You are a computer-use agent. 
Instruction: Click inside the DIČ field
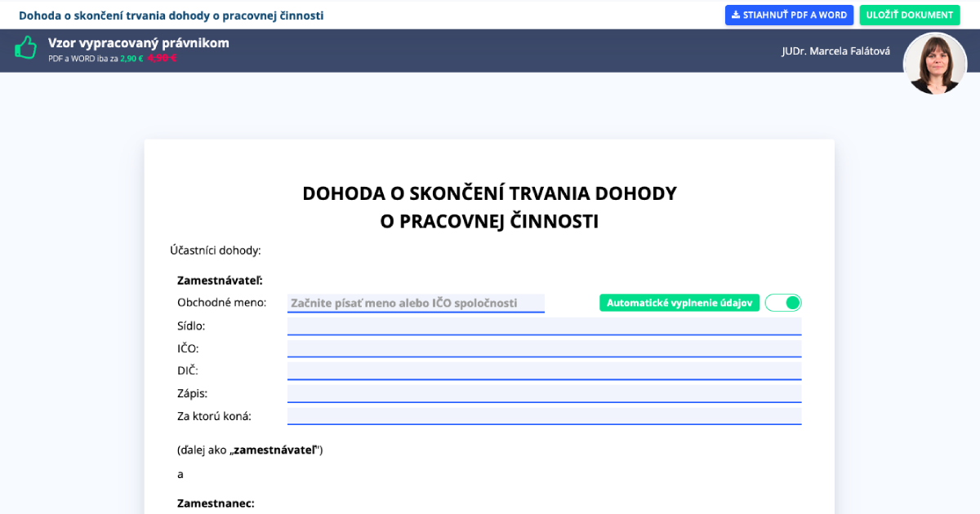(544, 370)
